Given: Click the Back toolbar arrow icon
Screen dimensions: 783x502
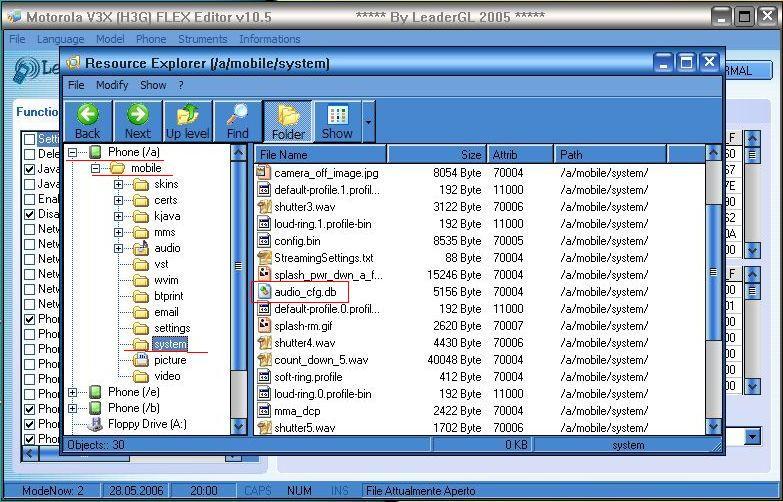Looking at the screenshot, I should point(87,114).
